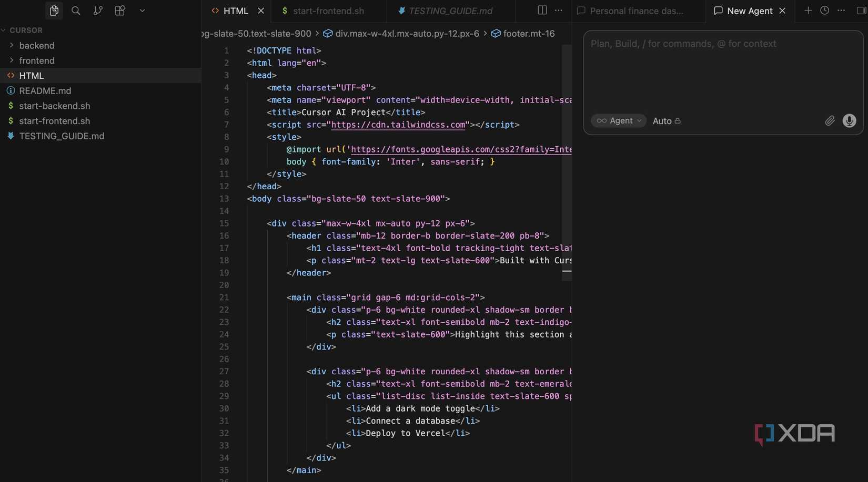Click the split editor icon

[542, 11]
